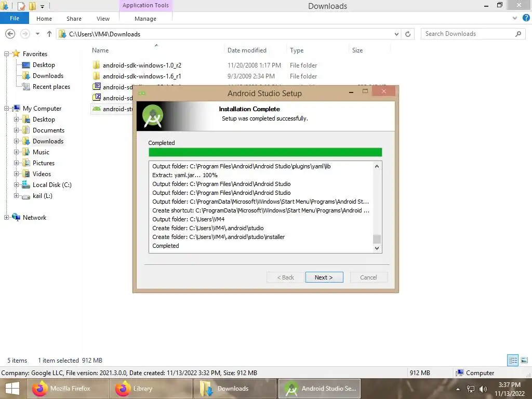Click the green installation progress bar

click(x=265, y=152)
